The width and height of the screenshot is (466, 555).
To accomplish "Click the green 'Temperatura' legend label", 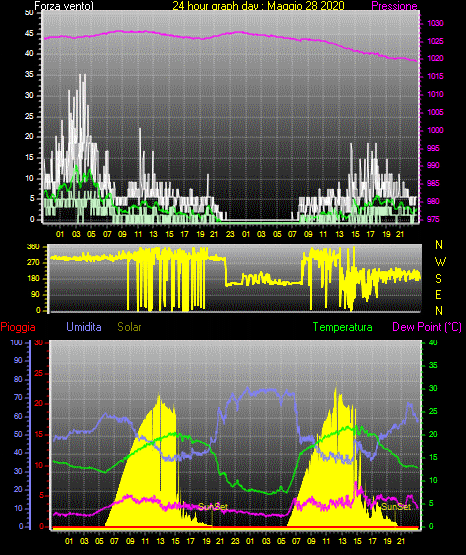I will [342, 327].
